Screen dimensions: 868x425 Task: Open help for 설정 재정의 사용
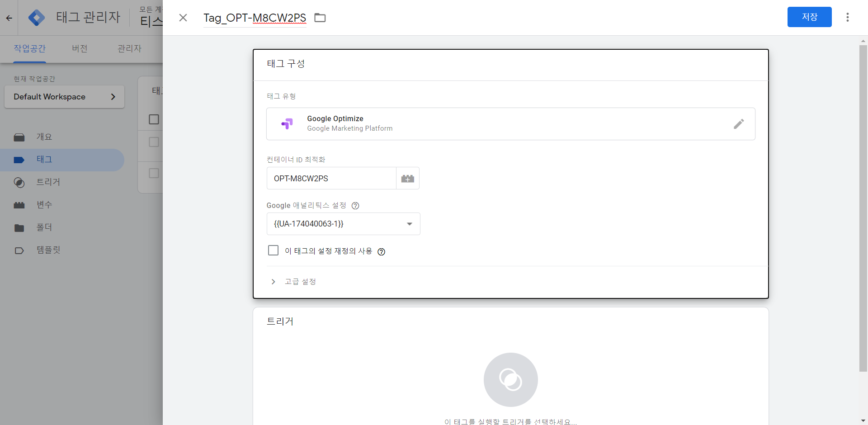(x=382, y=252)
